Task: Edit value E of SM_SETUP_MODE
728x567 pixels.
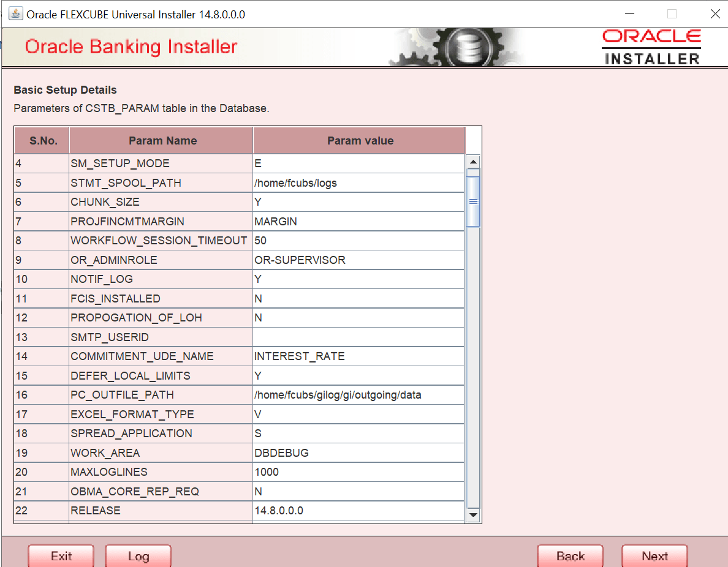Action: [x=358, y=163]
